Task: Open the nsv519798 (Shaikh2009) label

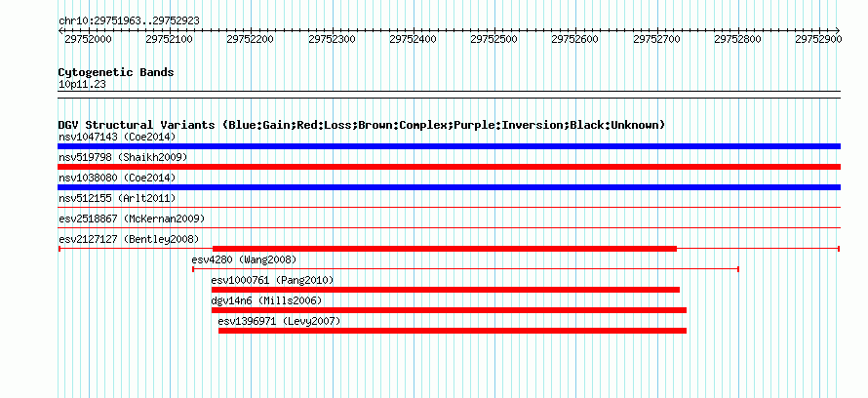Action: (123, 157)
